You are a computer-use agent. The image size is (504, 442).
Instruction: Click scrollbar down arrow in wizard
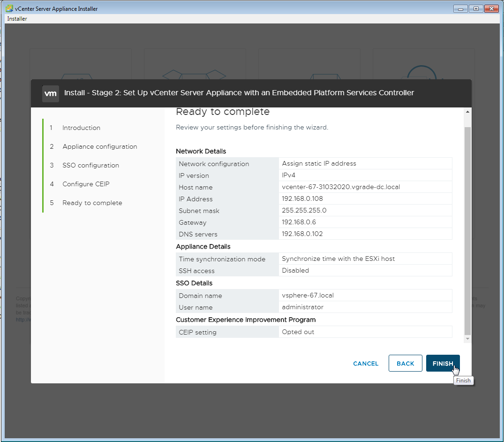(x=467, y=338)
